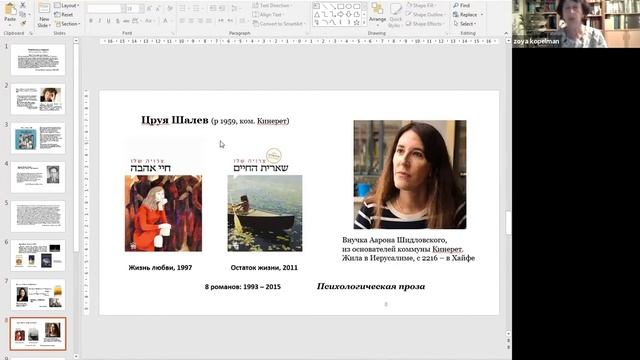Select slide 6 thumbnail
The height and width of the screenshot is (360, 640).
(38, 256)
